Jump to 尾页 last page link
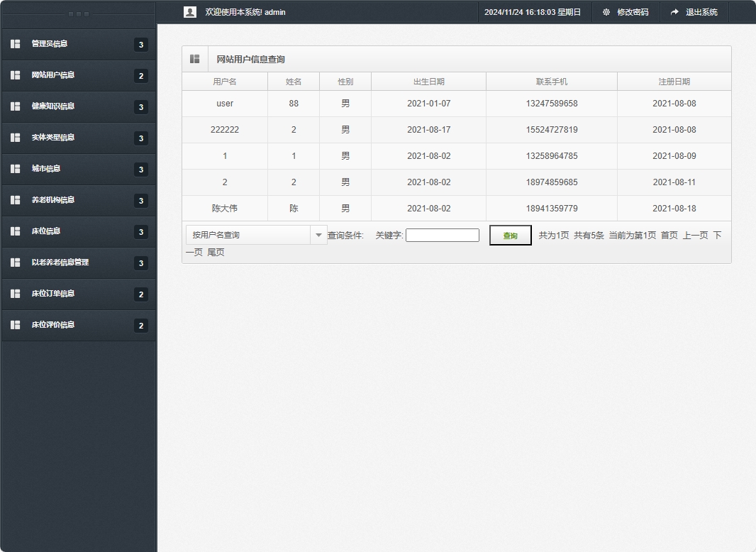The height and width of the screenshot is (552, 756). [216, 253]
